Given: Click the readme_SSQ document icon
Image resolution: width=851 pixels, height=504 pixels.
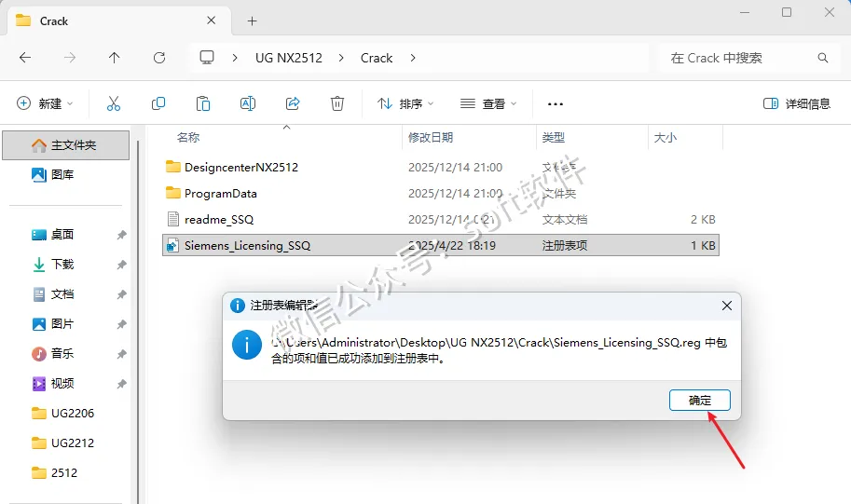Looking at the screenshot, I should [x=173, y=219].
